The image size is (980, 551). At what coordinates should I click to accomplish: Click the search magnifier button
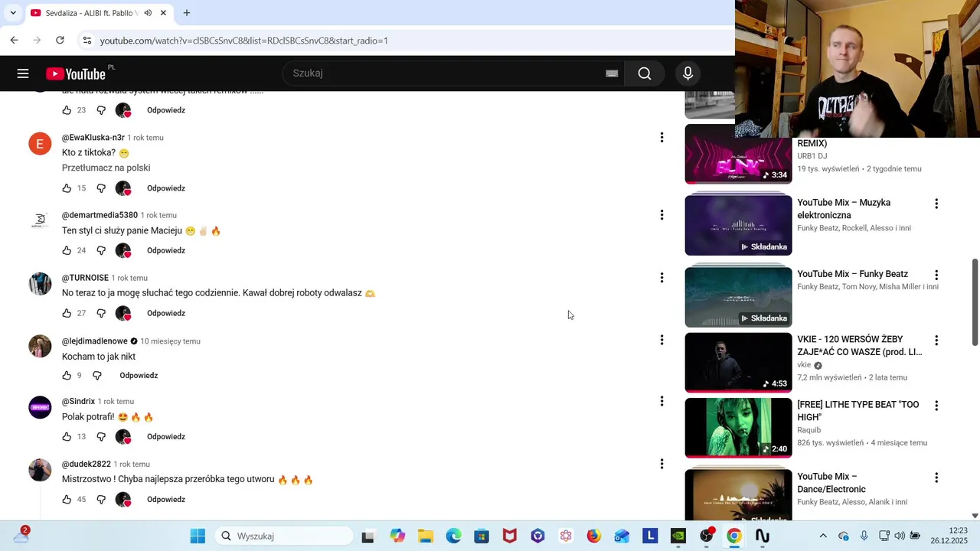645,73
